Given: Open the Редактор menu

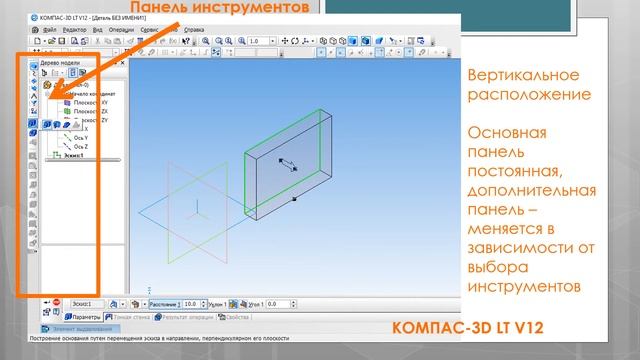Looking at the screenshot, I should [74, 30].
